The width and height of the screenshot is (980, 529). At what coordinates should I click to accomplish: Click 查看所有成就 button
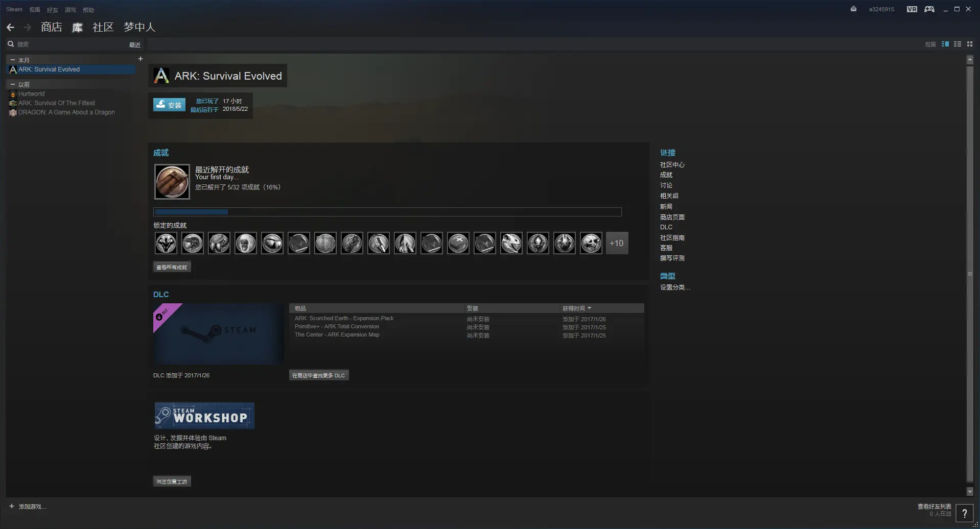tap(172, 267)
